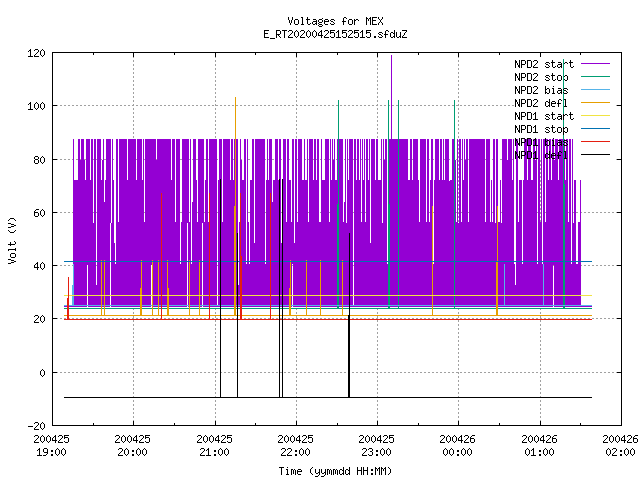
Task: Click the y-axis tick value 40
Action: (39, 266)
